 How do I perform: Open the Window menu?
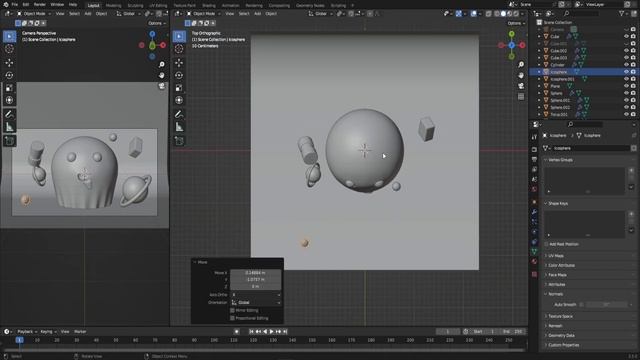[x=57, y=4]
